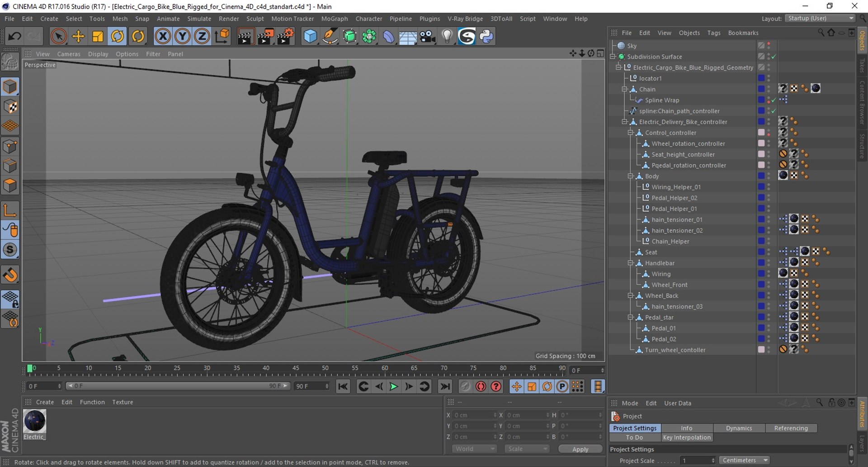Collapse the Control_controller node
The image size is (868, 467).
coord(631,133)
